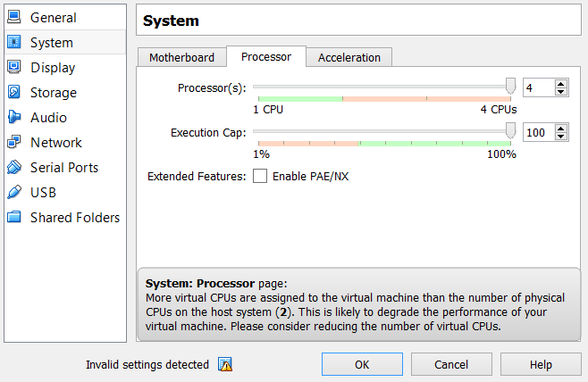Click the General monitor icon in sidebar
Viewport: 588px width, 382px height.
[14, 18]
